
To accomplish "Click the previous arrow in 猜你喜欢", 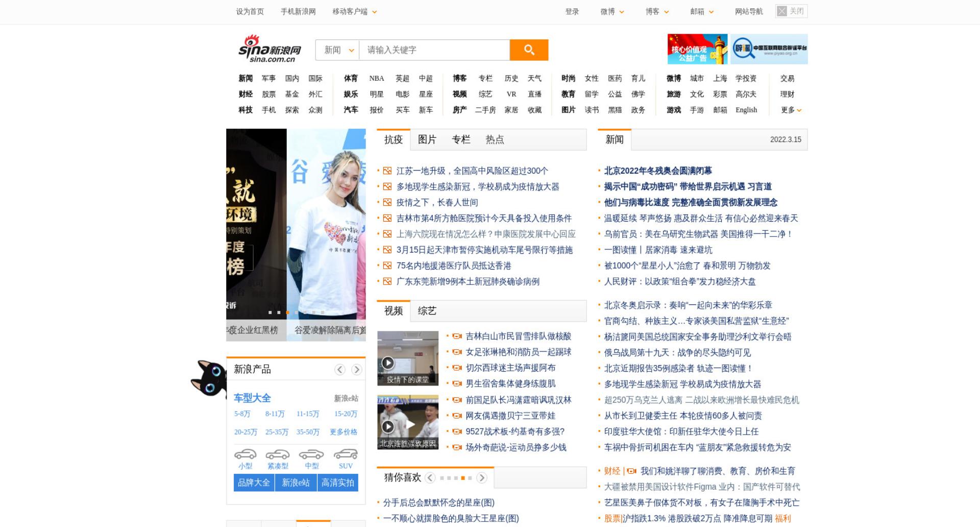I will (x=430, y=478).
